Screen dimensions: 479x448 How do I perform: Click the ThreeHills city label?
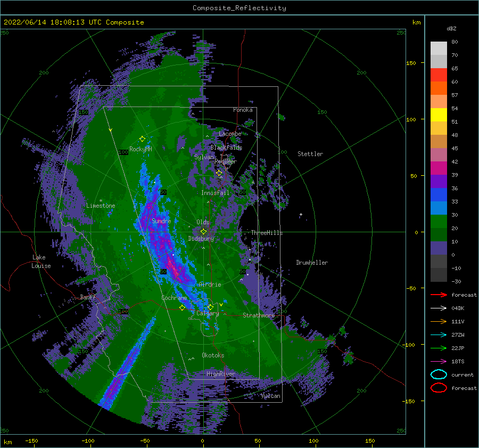[x=267, y=233]
